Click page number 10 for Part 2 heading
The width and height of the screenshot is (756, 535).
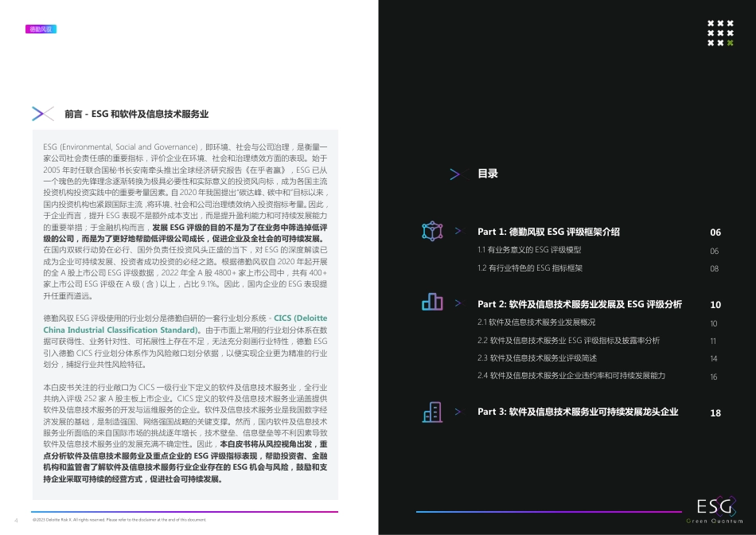pos(715,305)
